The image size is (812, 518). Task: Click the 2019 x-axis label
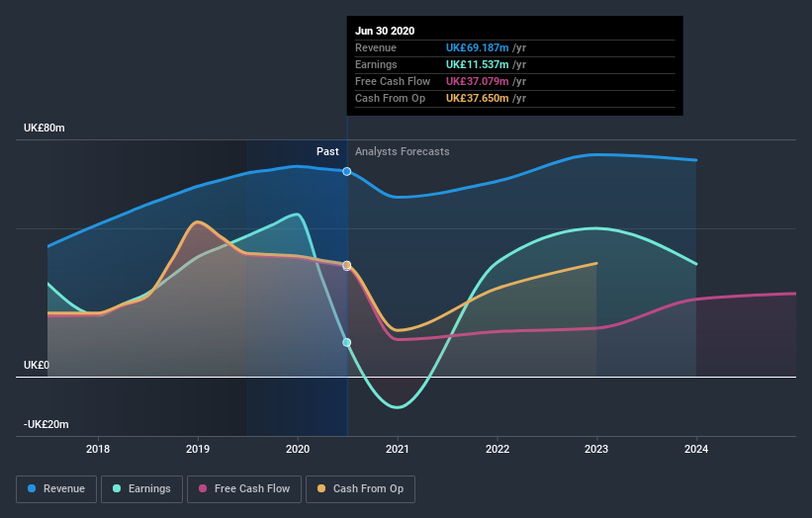(198, 449)
